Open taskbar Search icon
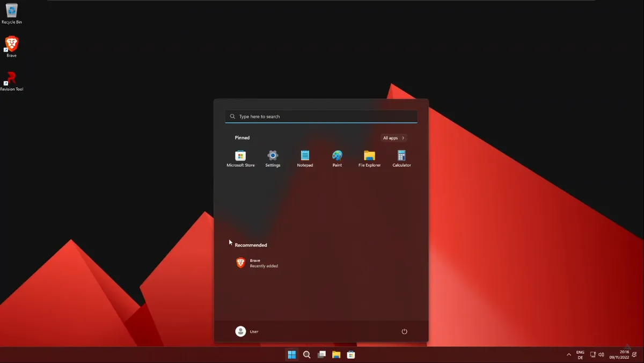 307,354
